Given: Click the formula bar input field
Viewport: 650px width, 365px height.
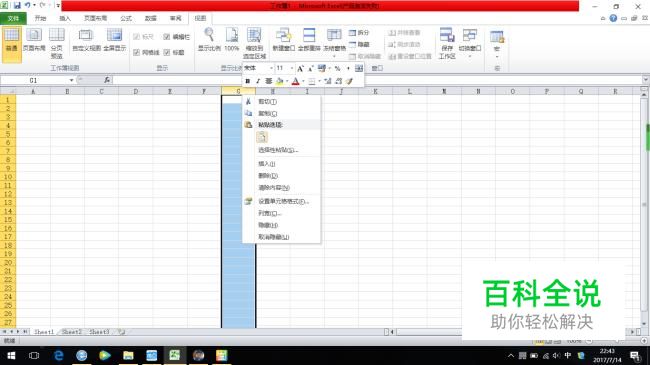Looking at the screenshot, I should [x=376, y=80].
